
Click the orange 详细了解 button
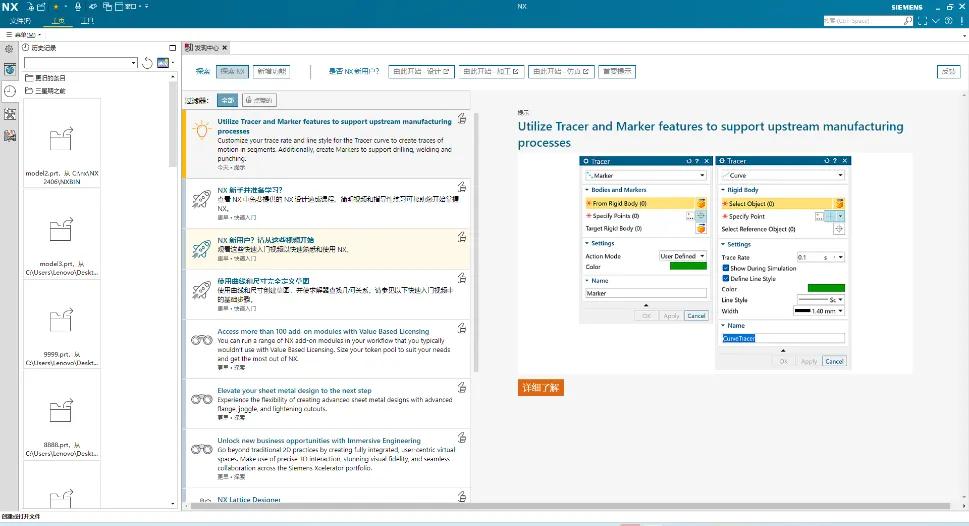pos(541,388)
